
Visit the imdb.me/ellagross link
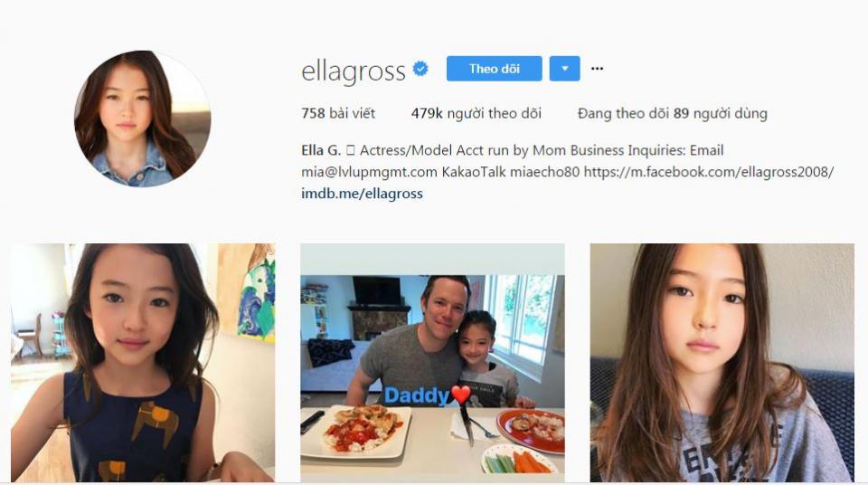pos(362,194)
